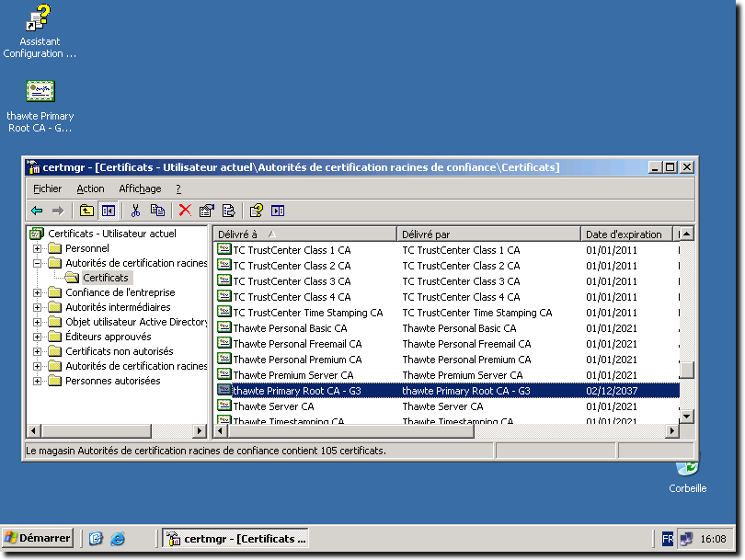
Task: Click the certificate icon for Thawte Personal Premium CA
Action: click(x=224, y=360)
